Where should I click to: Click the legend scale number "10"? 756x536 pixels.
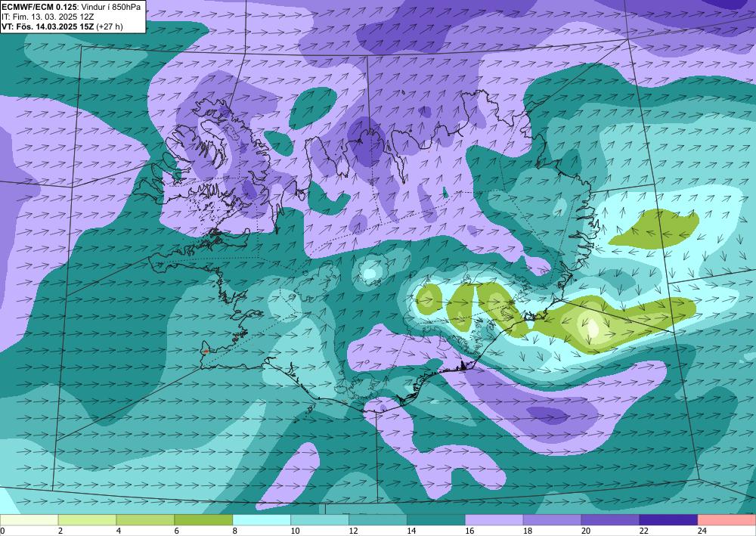(x=295, y=531)
